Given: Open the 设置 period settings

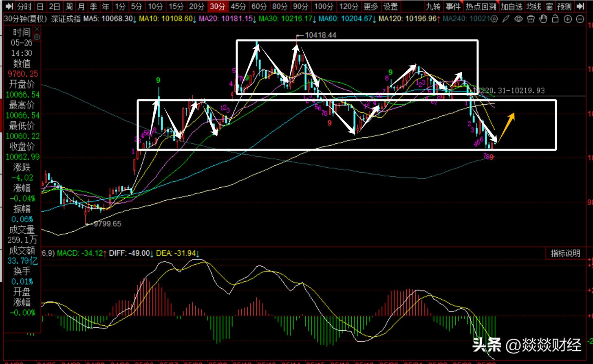Looking at the screenshot, I should pos(391,7).
